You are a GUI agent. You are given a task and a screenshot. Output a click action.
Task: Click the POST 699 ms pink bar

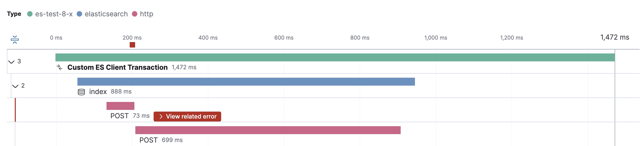coord(268,130)
